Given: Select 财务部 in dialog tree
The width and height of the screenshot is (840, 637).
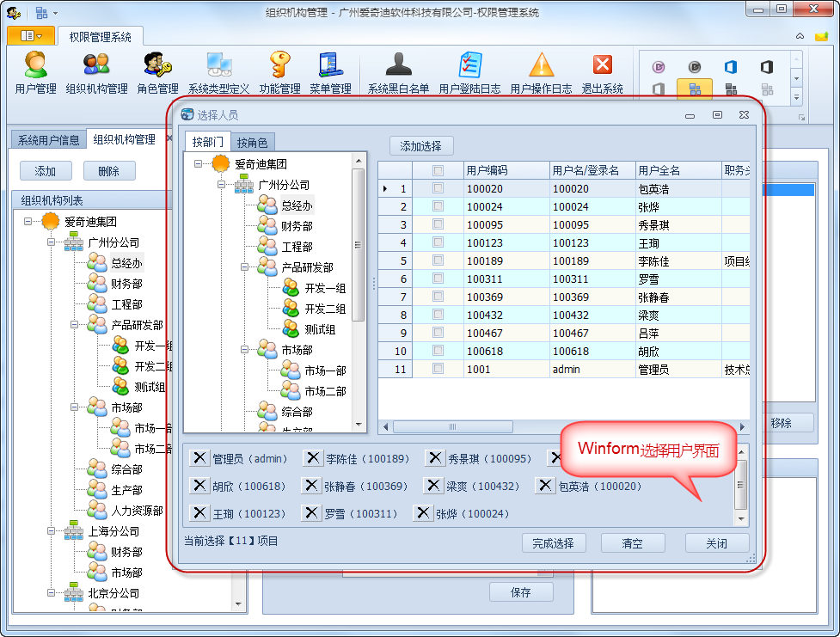Looking at the screenshot, I should pos(297,225).
